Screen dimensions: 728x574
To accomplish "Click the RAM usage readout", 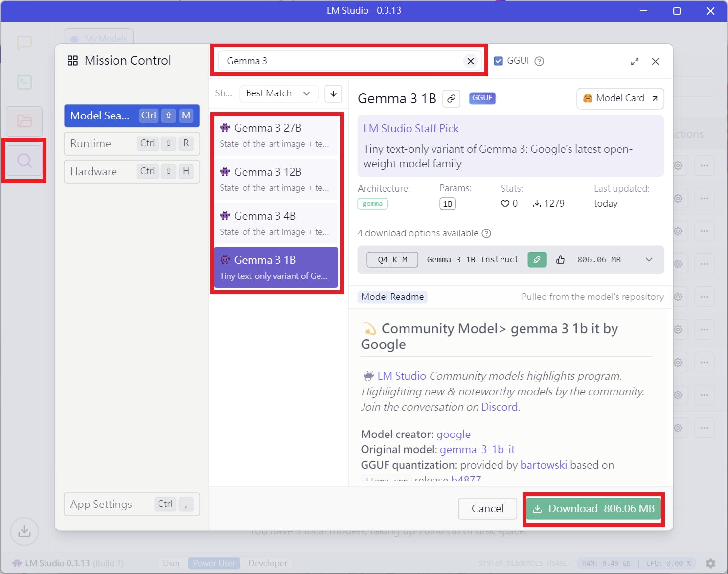I will click(x=606, y=563).
